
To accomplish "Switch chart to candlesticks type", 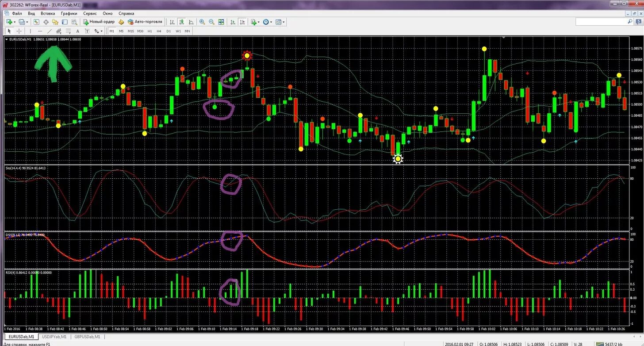I will [181, 22].
